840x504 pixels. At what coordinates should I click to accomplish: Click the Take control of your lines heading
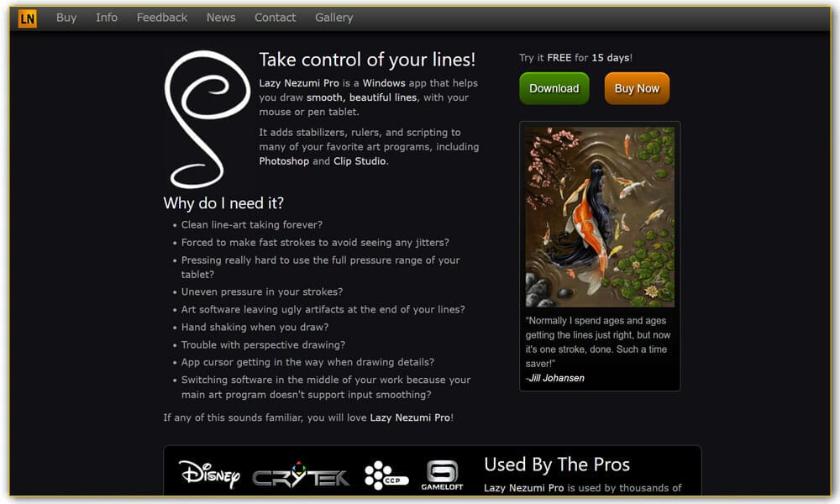(x=367, y=60)
